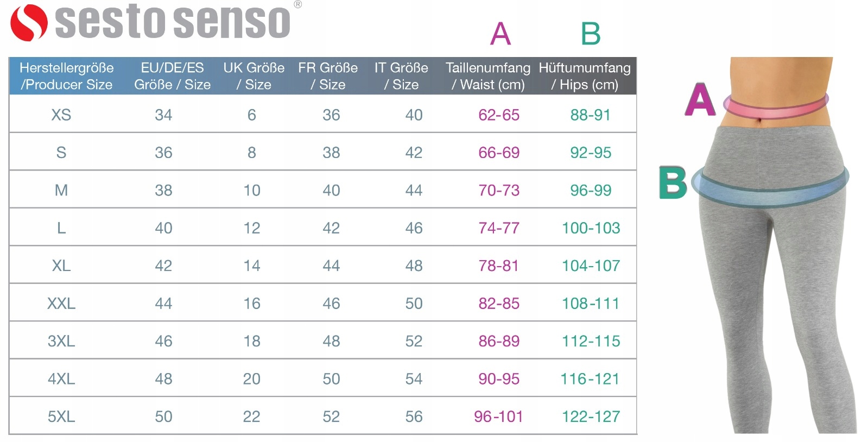
Task: Select the Herstellergröße / Producer Size header
Action: pos(66,76)
